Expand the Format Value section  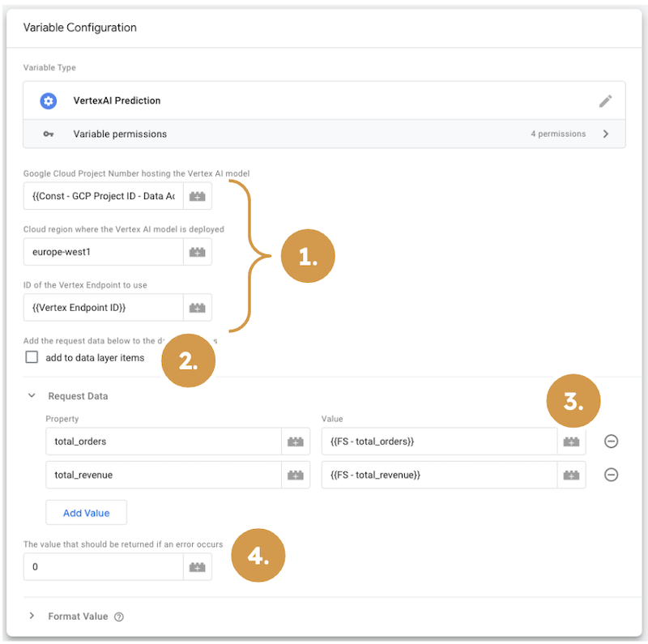coord(32,616)
